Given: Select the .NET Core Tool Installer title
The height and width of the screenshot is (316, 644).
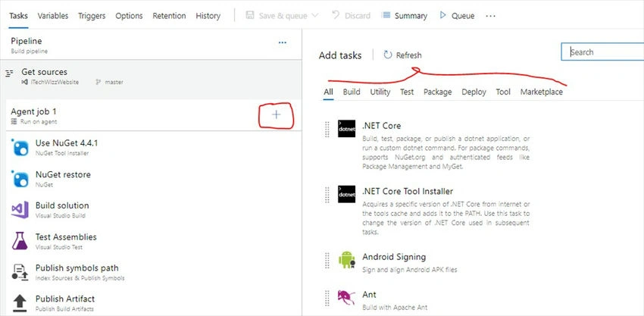Looking at the screenshot, I should click(x=408, y=192).
